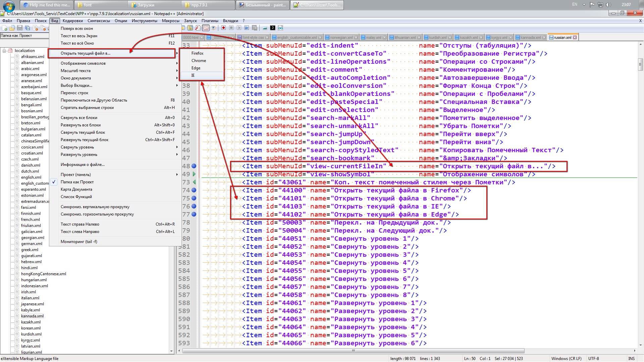Choose Chrome in the open-file submenu

pos(202,61)
